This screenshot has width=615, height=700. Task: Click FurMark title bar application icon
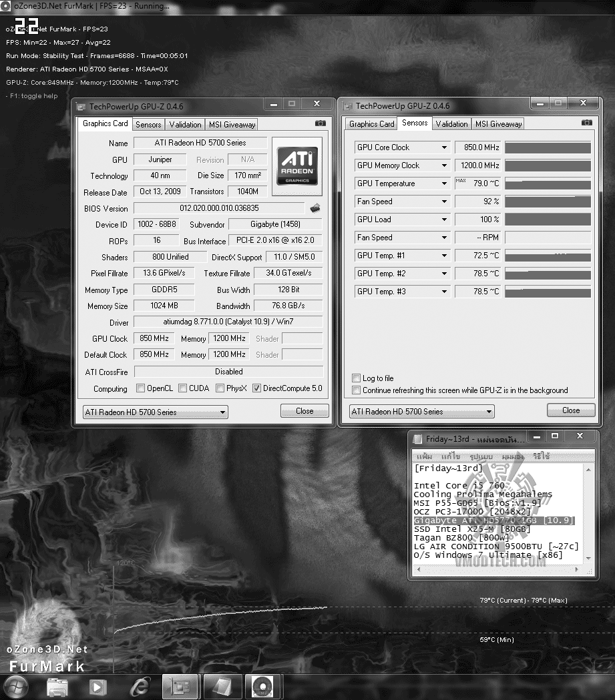[5, 6]
